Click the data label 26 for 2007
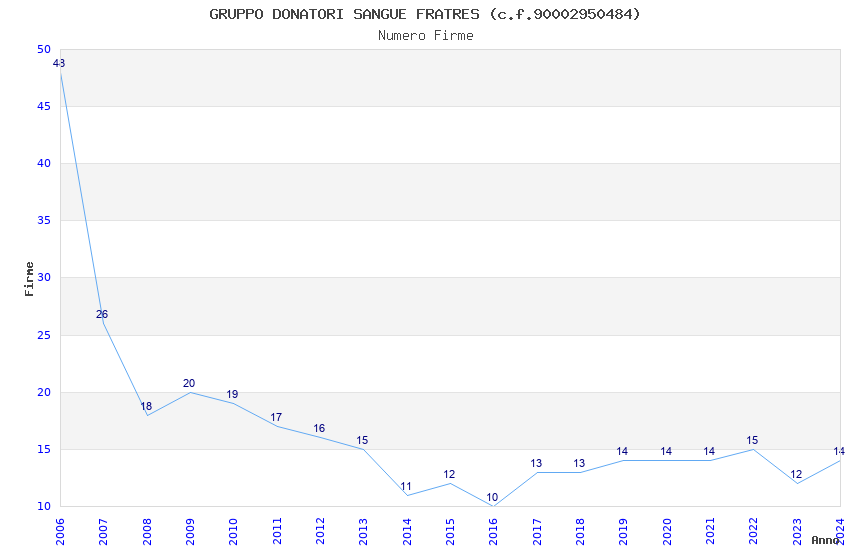Screen dimensions: 850x550 pos(102,314)
